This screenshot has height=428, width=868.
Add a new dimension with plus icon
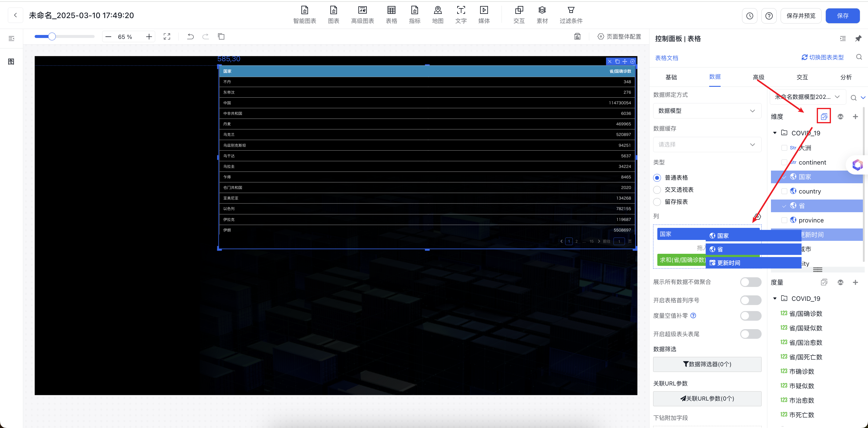point(855,117)
